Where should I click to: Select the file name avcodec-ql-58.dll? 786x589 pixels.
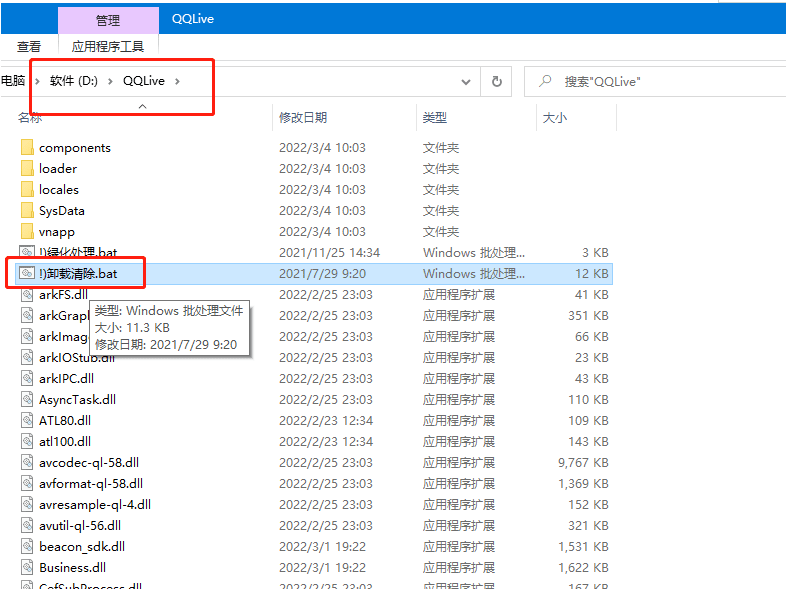click(x=89, y=463)
